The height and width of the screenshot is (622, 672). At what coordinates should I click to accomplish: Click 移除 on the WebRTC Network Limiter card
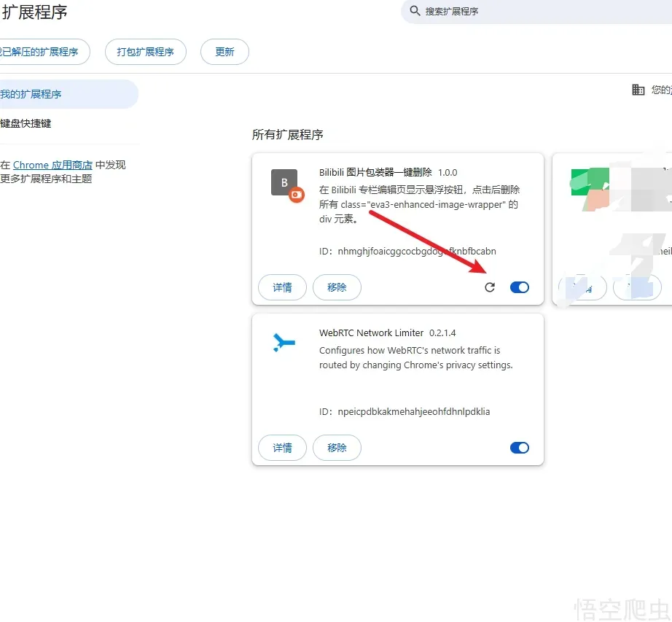337,448
